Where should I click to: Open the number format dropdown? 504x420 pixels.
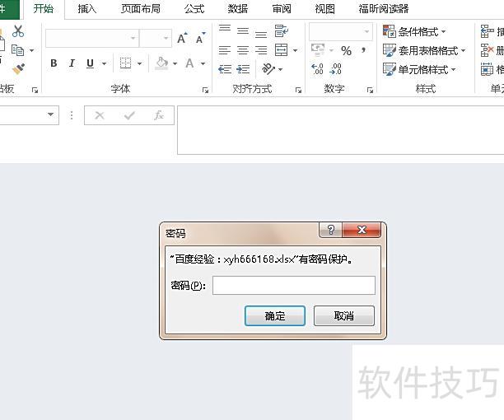point(366,31)
